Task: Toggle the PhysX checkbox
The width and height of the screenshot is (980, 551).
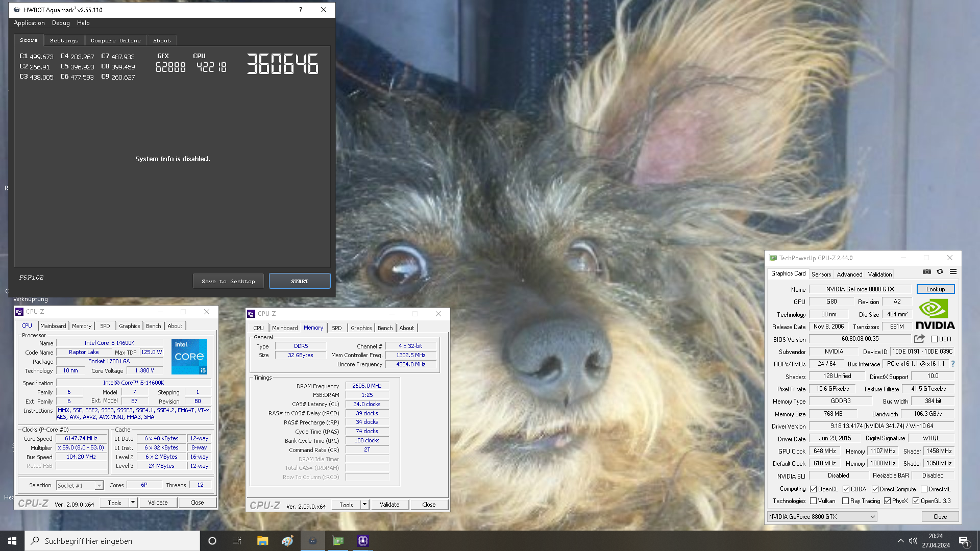Action: point(887,501)
